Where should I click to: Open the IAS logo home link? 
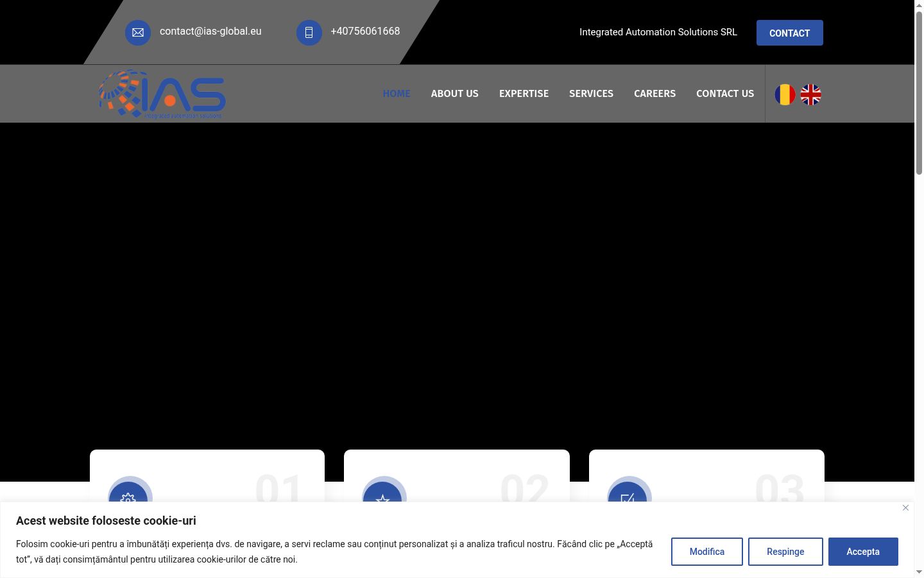pos(162,94)
